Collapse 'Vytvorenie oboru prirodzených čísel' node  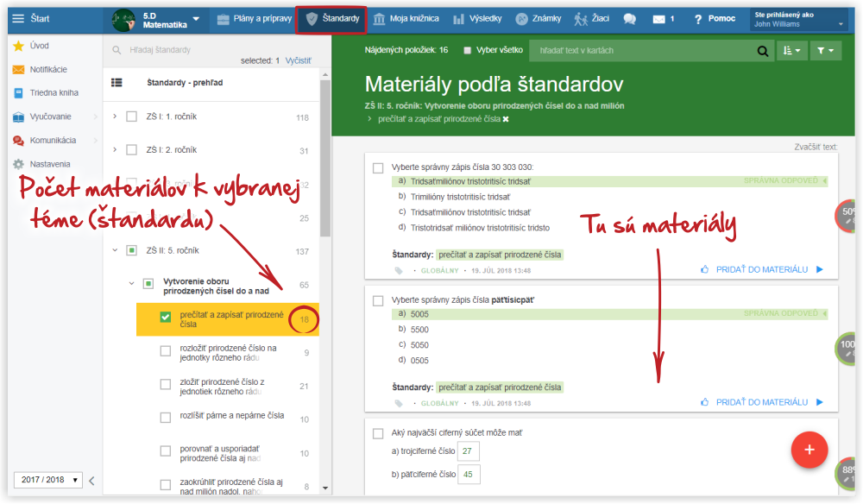tap(131, 283)
